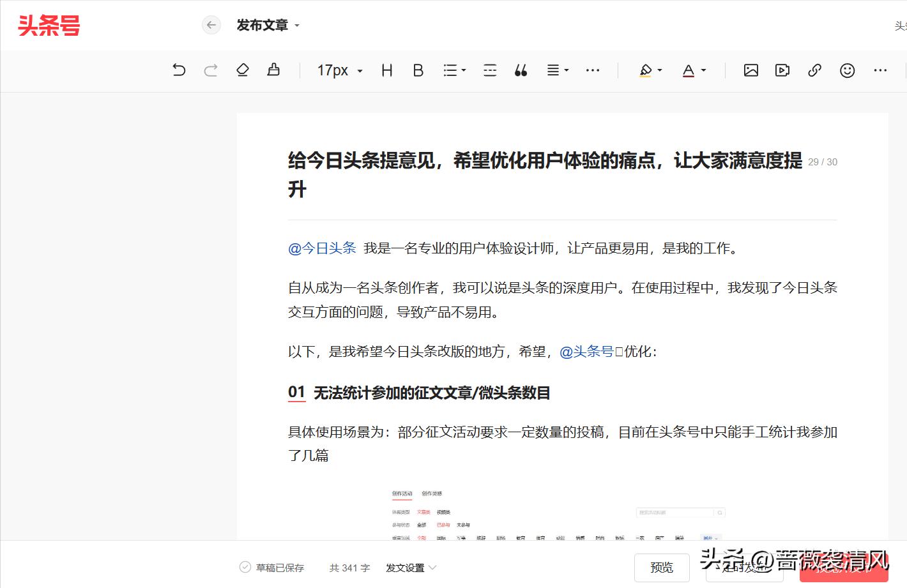907x588 pixels.
Task: Click the 头条号 logo
Action: tap(49, 25)
